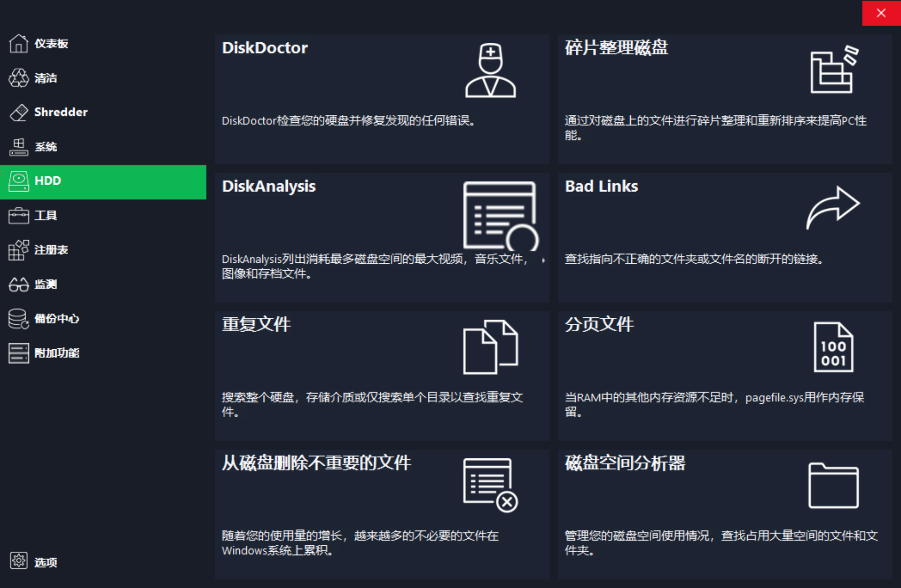The image size is (901, 588).
Task: Click the disk space analyzer description text
Action: pyautogui.click(x=721, y=543)
